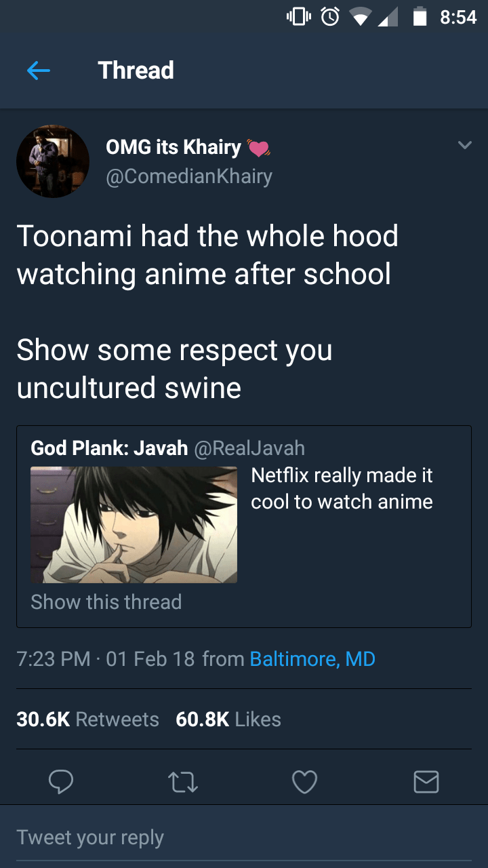Tap the Tweet your reply field
The height and width of the screenshot is (868, 488).
[x=244, y=837]
